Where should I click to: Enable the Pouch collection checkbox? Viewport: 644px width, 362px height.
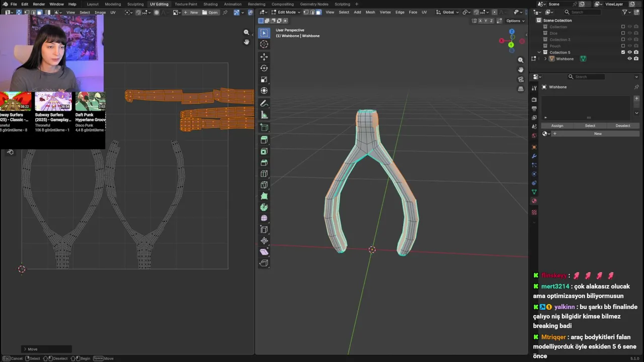click(x=623, y=46)
